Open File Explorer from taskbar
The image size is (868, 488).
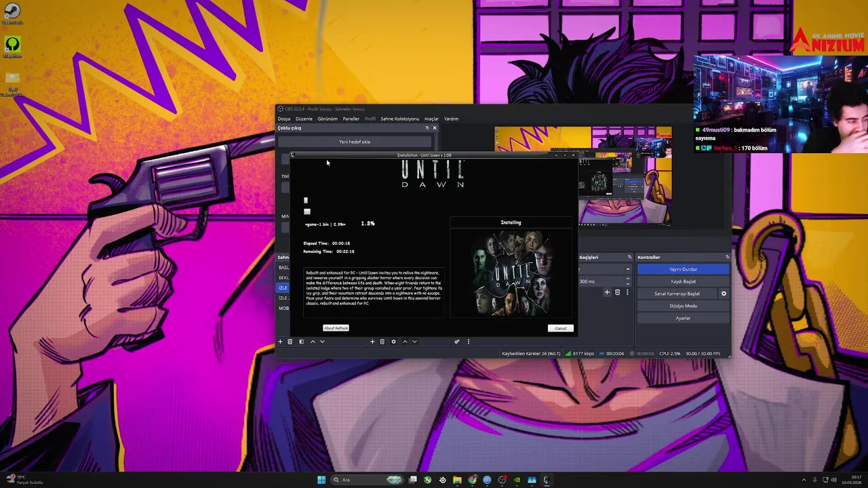pyautogui.click(x=457, y=480)
